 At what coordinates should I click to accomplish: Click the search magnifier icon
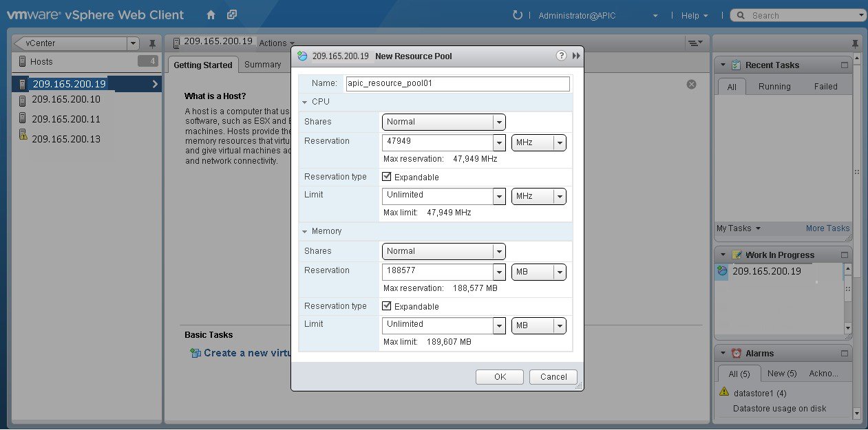740,15
